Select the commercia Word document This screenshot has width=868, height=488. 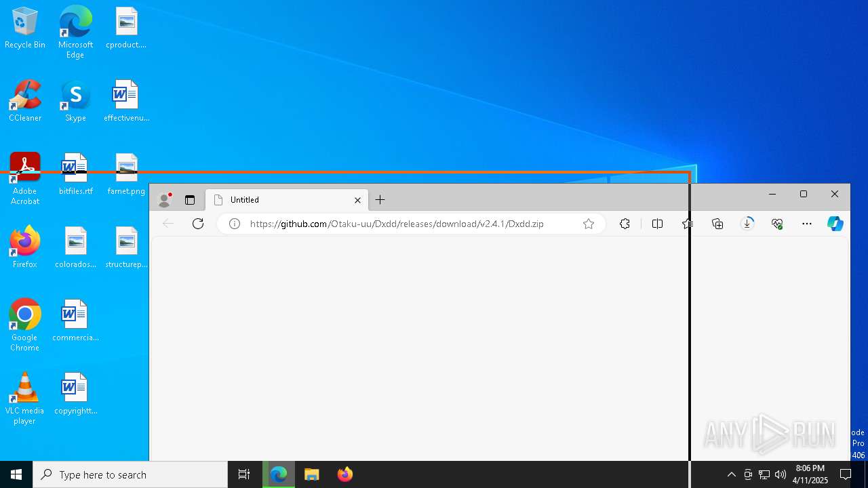point(75,321)
